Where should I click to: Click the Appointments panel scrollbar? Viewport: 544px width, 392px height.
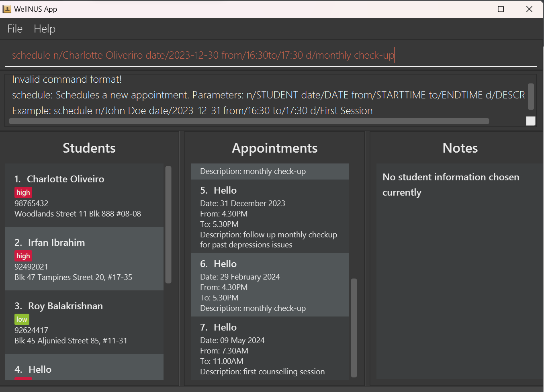pos(354,328)
